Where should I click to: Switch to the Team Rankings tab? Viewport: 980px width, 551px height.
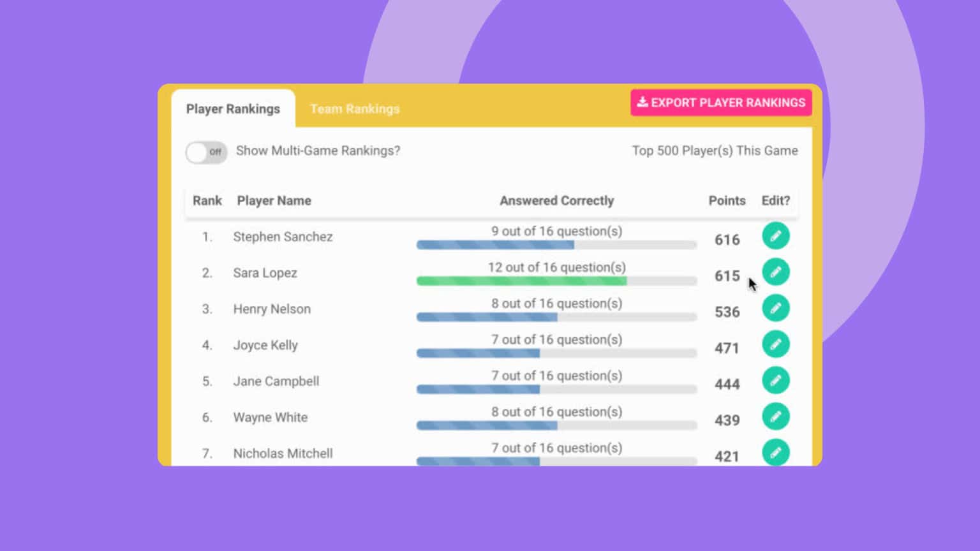355,109
